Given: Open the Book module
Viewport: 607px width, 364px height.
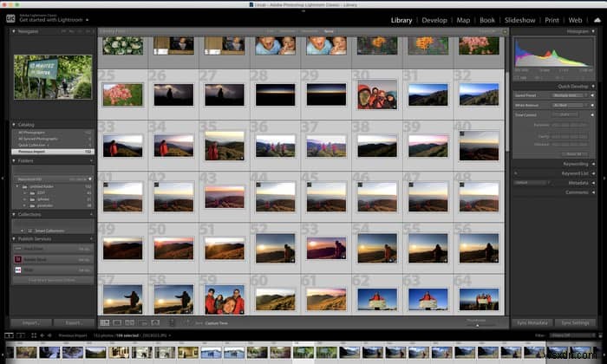Looking at the screenshot, I should pos(487,20).
